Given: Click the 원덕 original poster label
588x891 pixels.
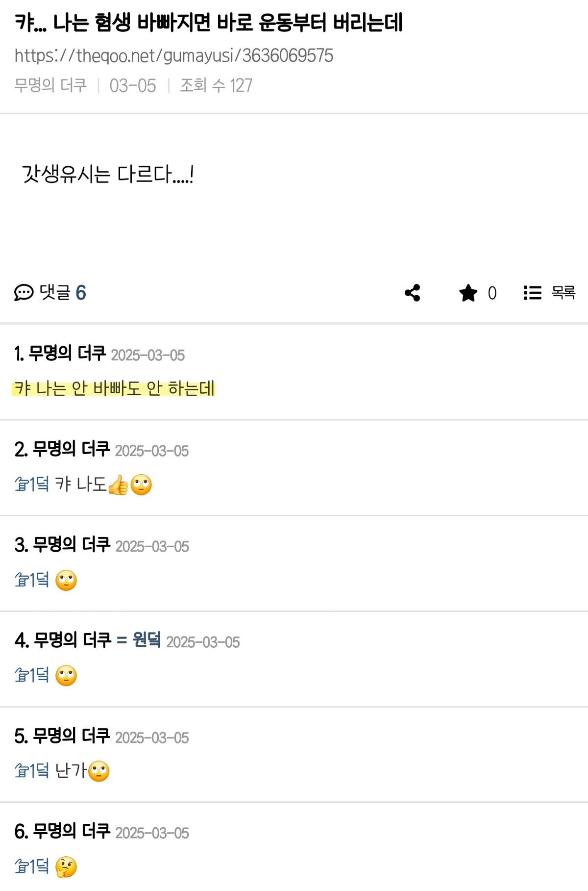Looking at the screenshot, I should [x=147, y=640].
